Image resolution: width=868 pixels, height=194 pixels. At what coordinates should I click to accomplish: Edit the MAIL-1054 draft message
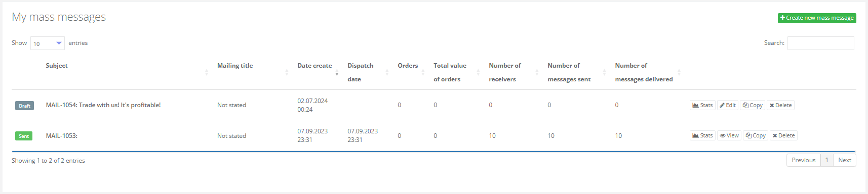coord(728,105)
